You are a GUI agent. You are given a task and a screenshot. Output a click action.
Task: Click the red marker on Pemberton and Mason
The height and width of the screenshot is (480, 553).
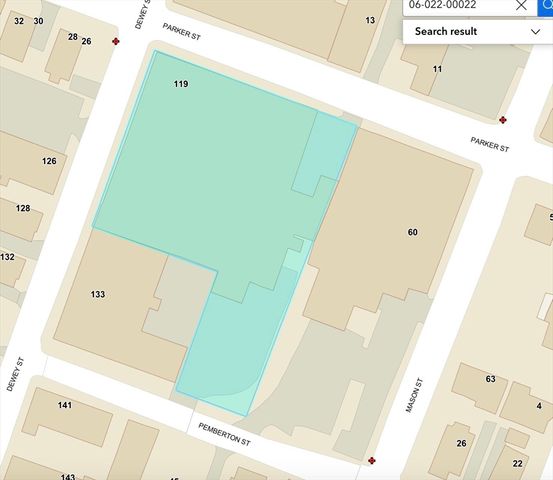[371, 461]
